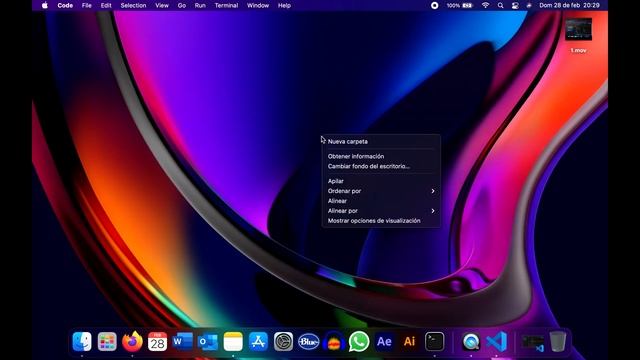Open the Siri menu bar icon
This screenshot has width=640, height=360.
(x=529, y=5)
